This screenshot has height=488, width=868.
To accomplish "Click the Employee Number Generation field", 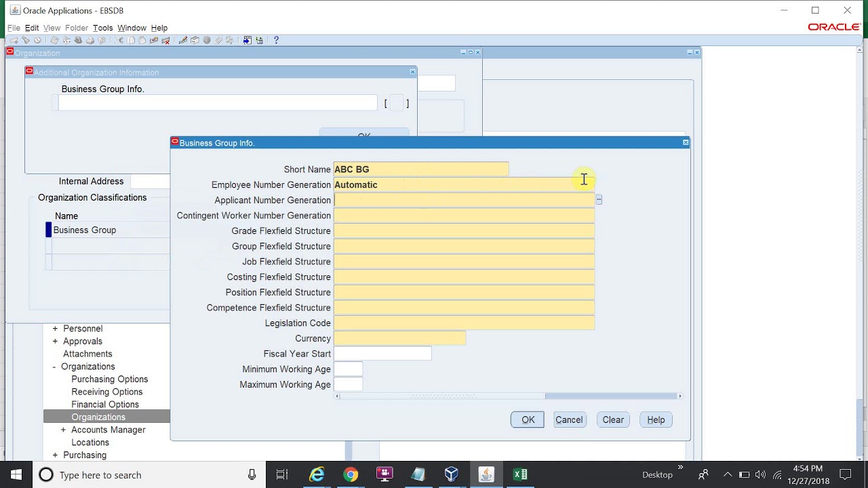I will pyautogui.click(x=464, y=184).
